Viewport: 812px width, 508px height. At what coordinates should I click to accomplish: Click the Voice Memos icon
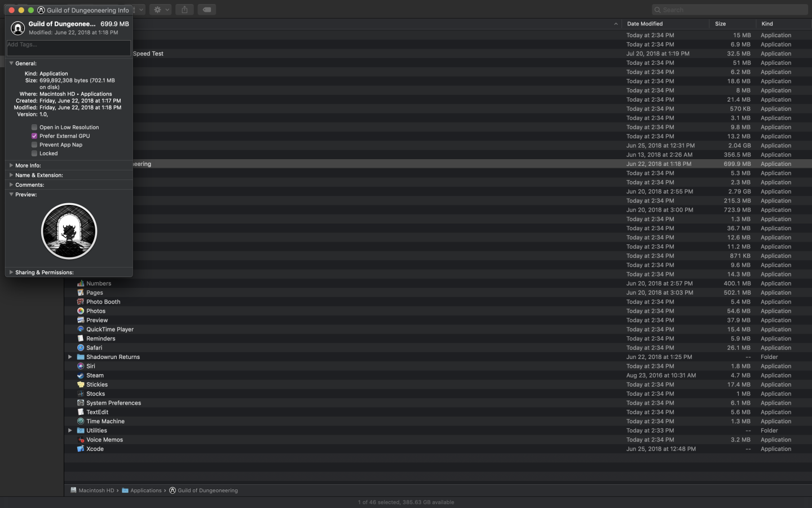pyautogui.click(x=81, y=440)
